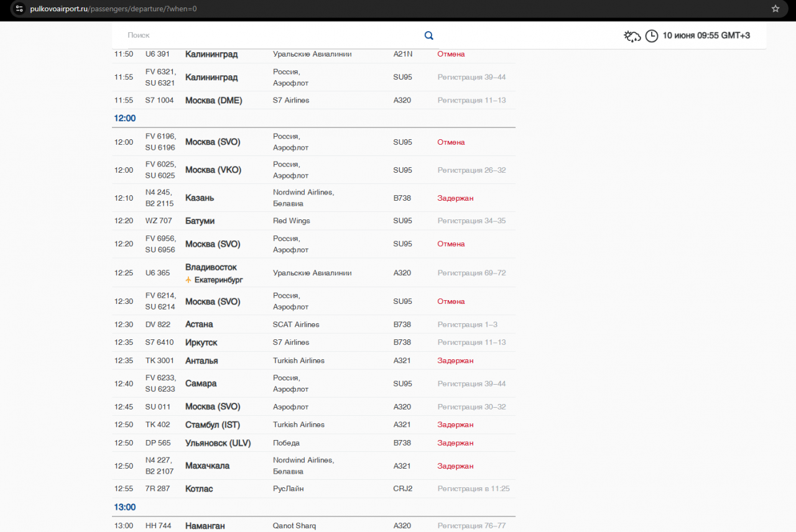Click Екатеринбург stopover label

[x=219, y=280]
